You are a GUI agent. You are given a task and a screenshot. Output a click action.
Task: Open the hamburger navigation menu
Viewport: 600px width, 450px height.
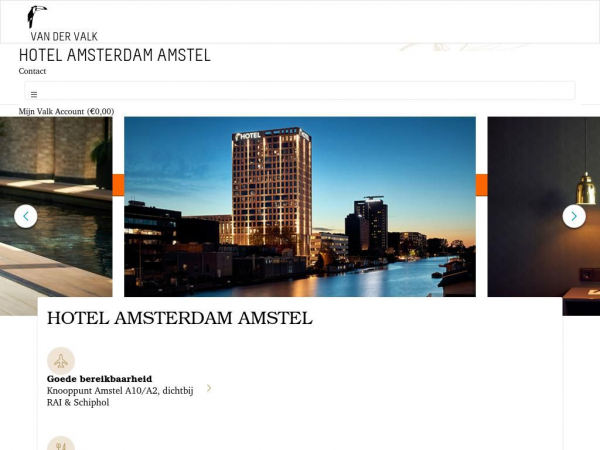[x=34, y=94]
